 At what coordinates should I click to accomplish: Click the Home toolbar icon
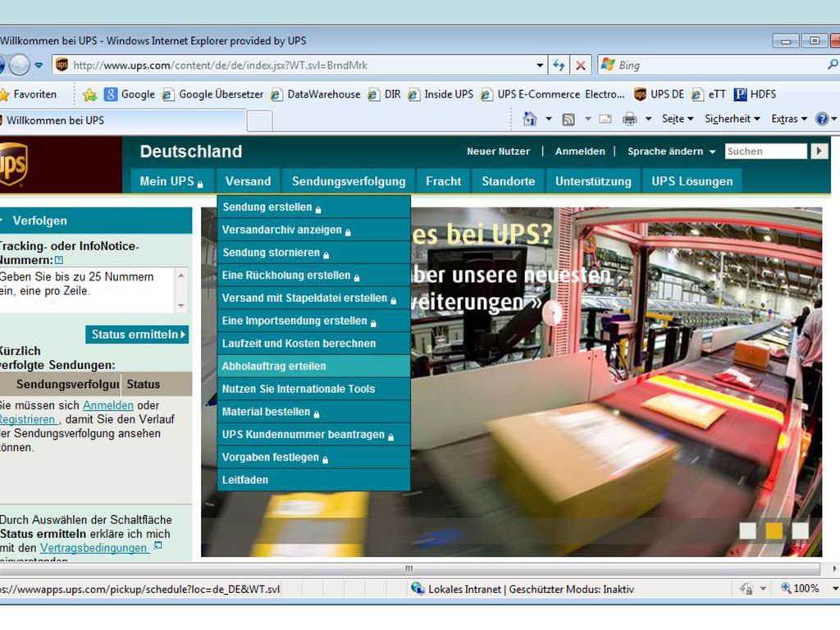530,119
